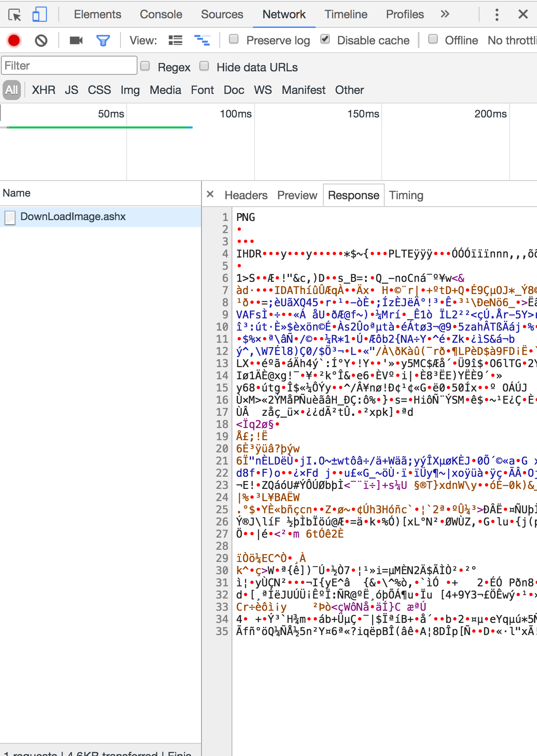Click line number 18 in response gutter
Viewport: 537px width, 756px height.
(222, 424)
